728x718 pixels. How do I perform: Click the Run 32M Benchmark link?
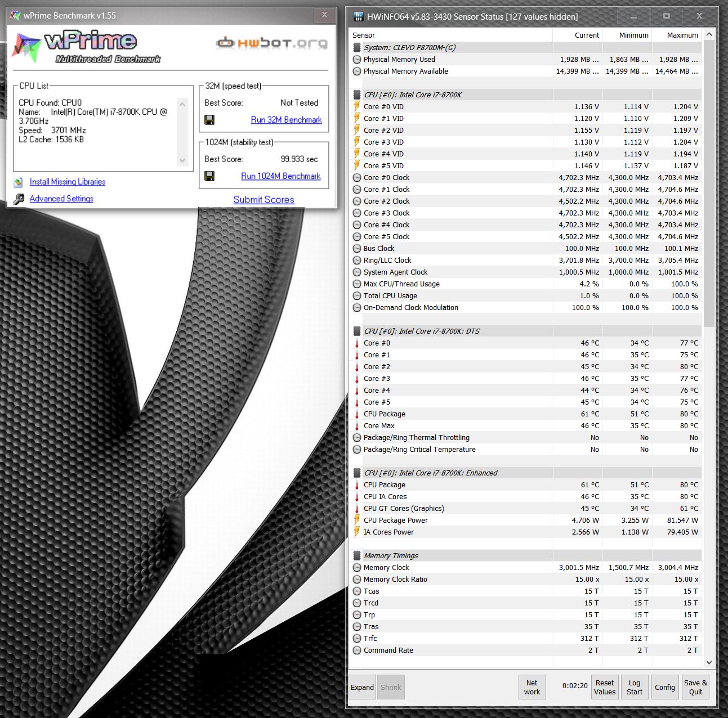click(x=286, y=120)
